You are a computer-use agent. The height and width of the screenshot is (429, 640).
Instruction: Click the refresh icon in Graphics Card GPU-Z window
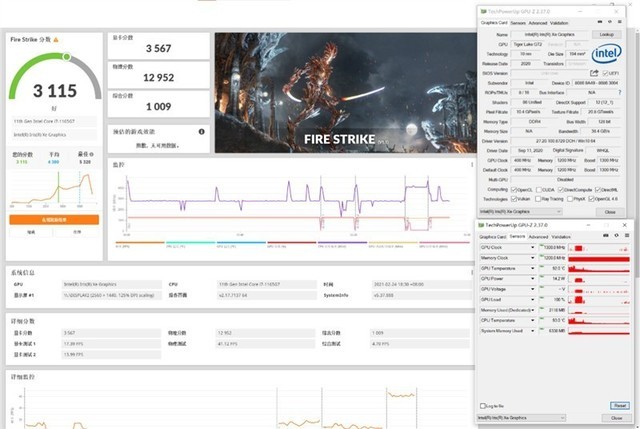610,22
